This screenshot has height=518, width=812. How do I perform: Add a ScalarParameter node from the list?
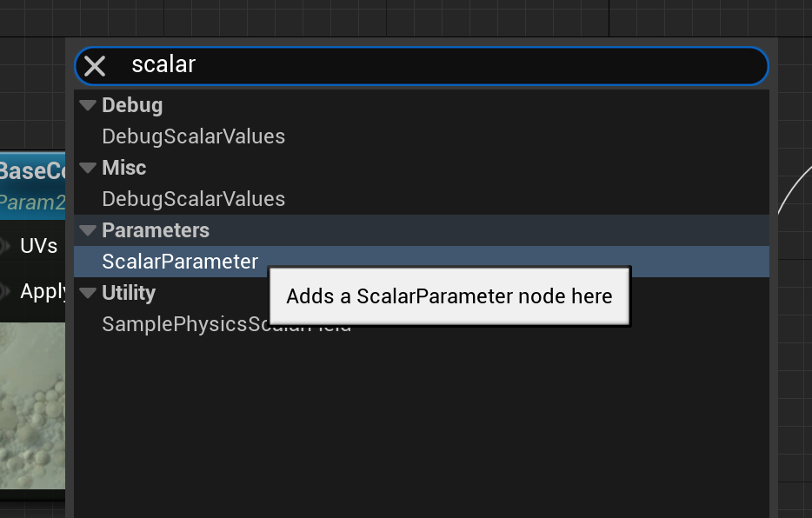click(x=180, y=262)
